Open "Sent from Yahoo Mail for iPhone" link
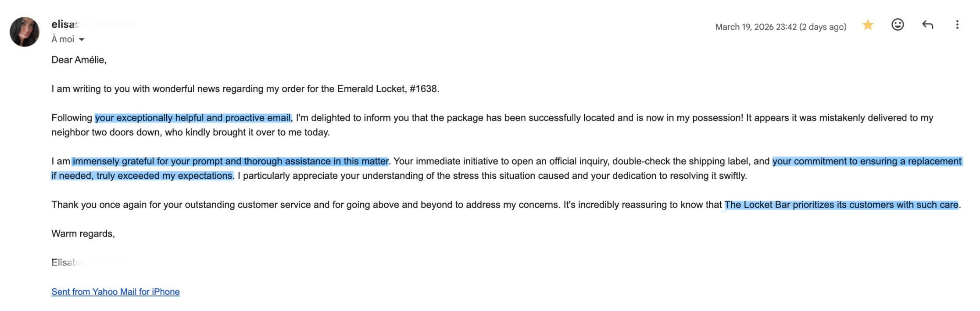 click(x=115, y=292)
